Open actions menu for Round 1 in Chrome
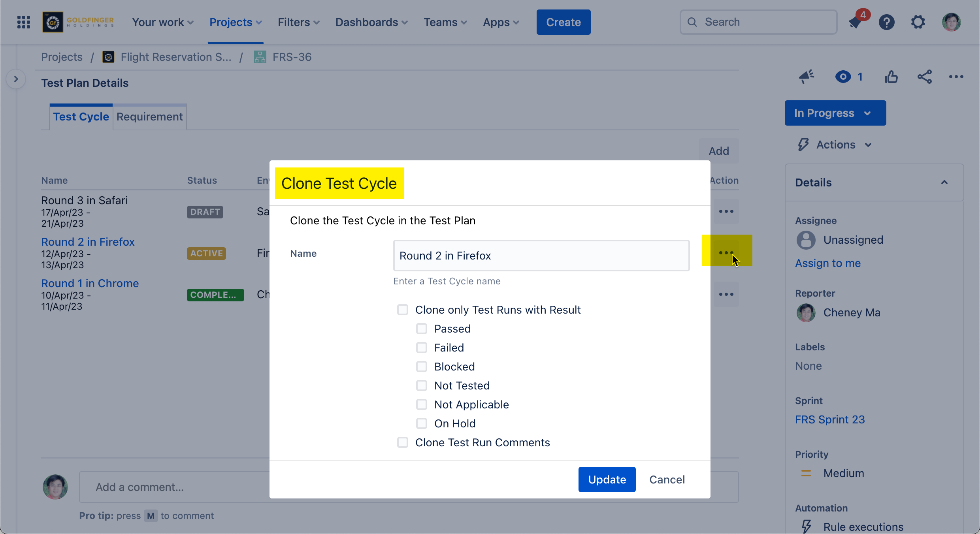The image size is (980, 534). point(726,294)
